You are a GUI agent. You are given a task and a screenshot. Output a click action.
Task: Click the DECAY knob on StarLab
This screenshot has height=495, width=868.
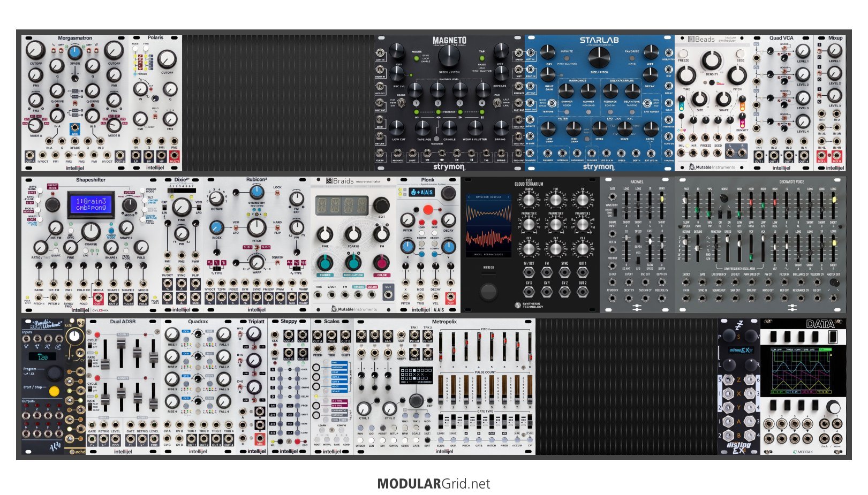coord(650,75)
